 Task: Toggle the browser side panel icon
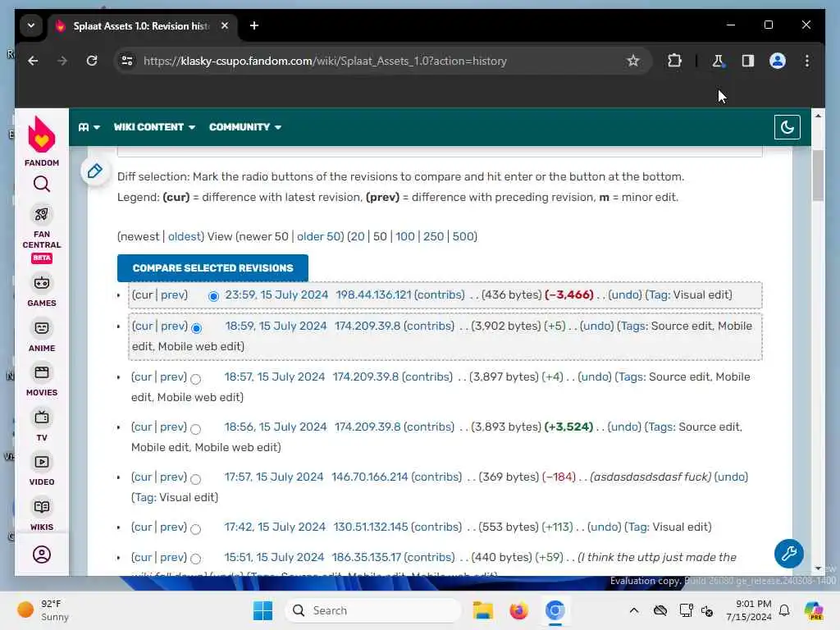point(748,61)
